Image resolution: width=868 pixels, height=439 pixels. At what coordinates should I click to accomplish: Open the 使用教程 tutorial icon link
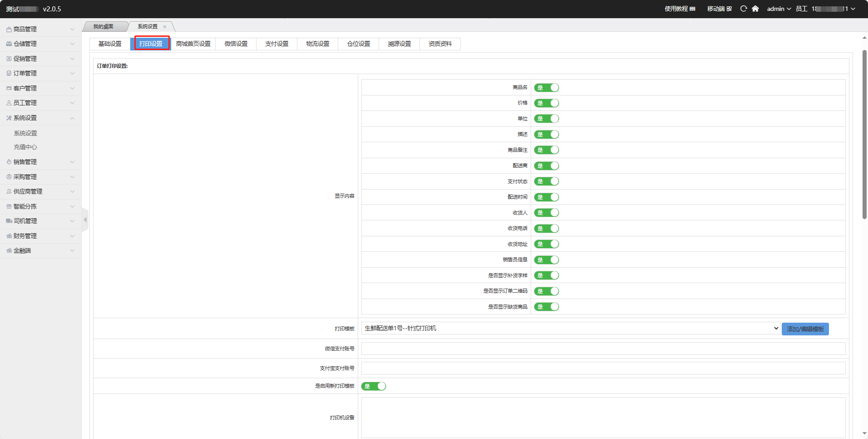click(692, 9)
